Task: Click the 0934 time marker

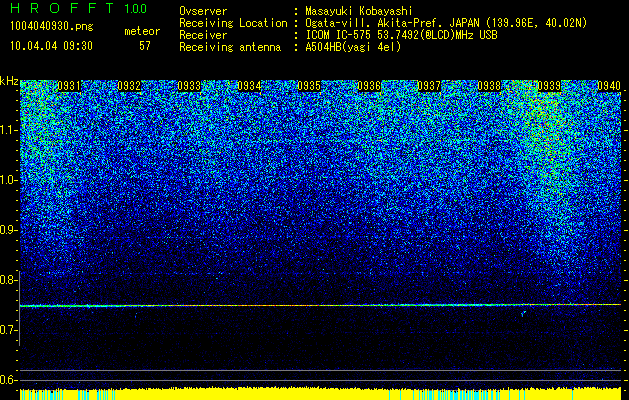Action: coord(249,86)
